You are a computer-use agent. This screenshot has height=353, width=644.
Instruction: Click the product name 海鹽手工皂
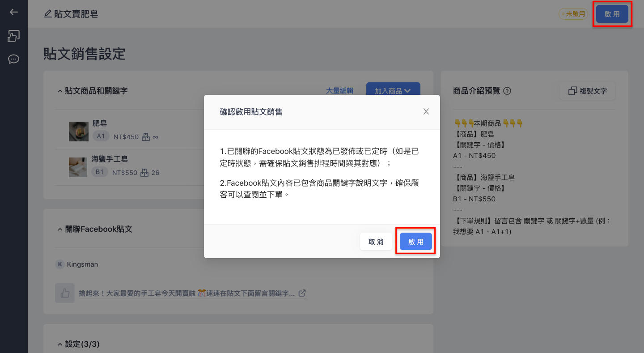pos(110,159)
